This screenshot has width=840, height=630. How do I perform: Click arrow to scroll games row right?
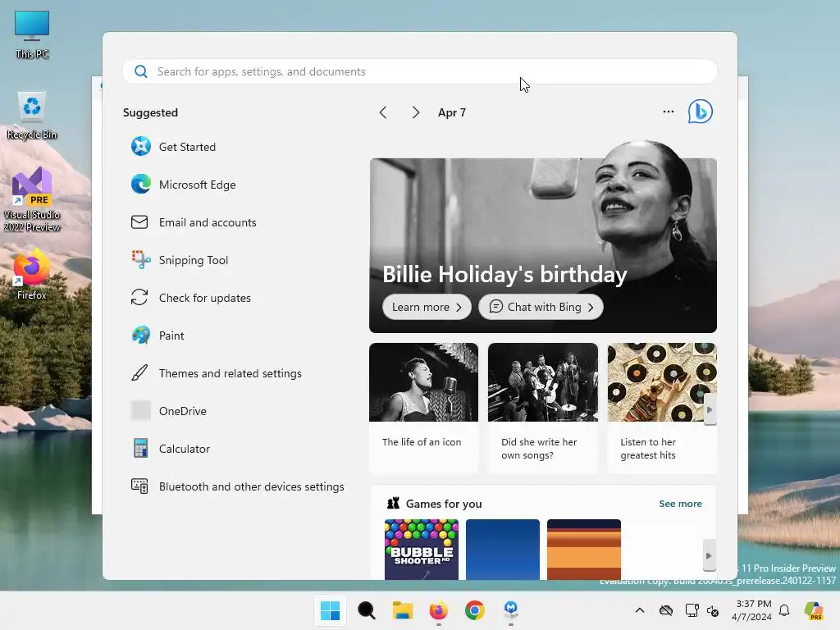pos(709,555)
